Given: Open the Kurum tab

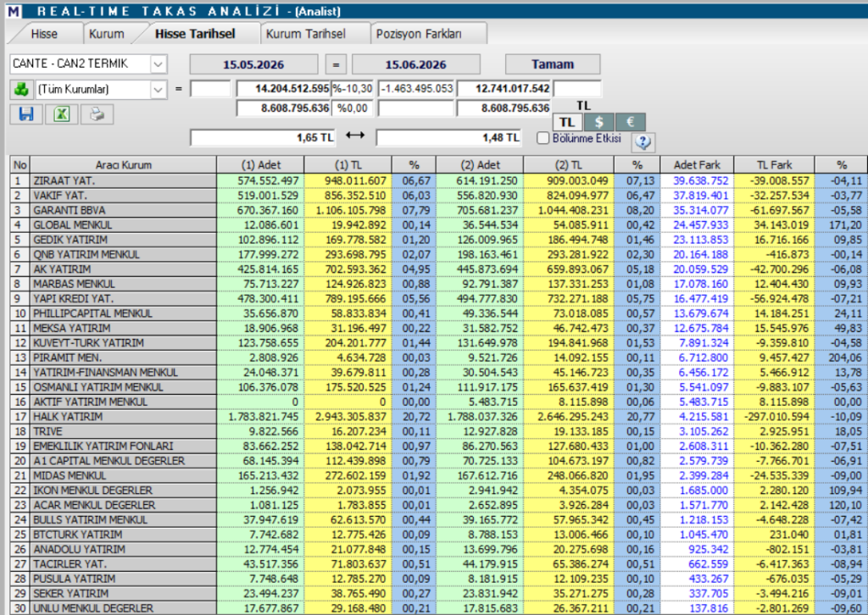Looking at the screenshot, I should point(106,34).
